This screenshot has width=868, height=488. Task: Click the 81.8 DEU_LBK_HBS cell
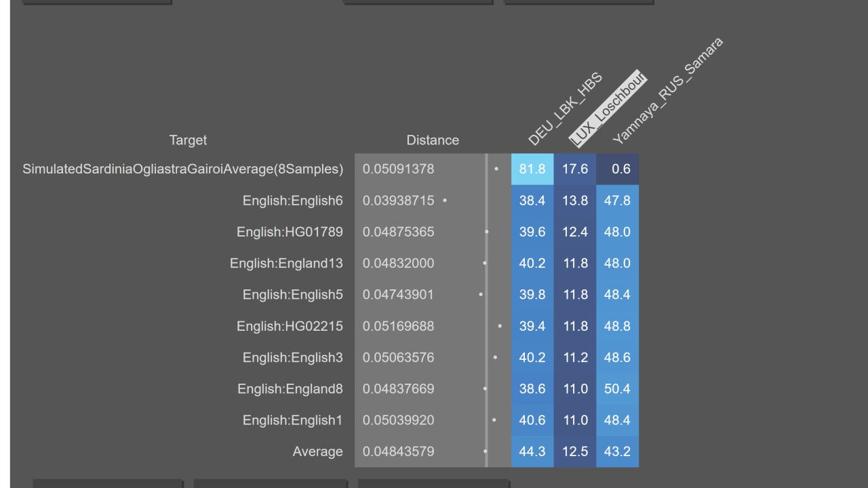[x=532, y=169]
